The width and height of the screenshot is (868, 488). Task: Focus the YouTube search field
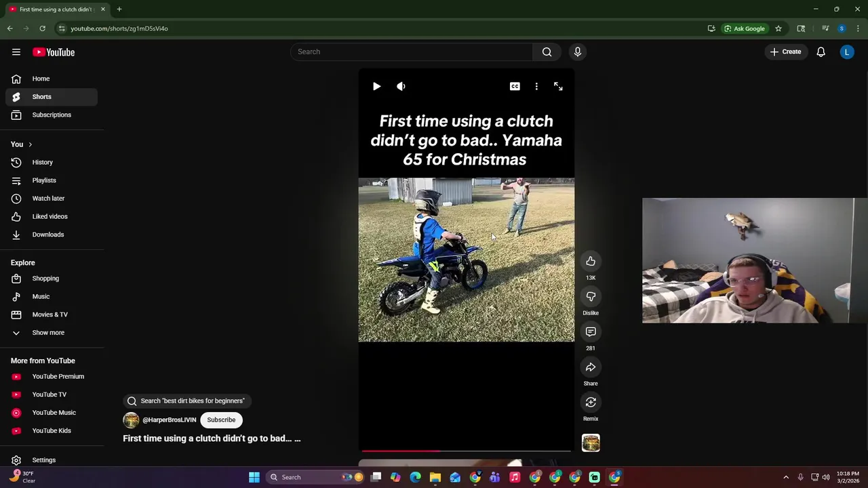pyautogui.click(x=412, y=52)
